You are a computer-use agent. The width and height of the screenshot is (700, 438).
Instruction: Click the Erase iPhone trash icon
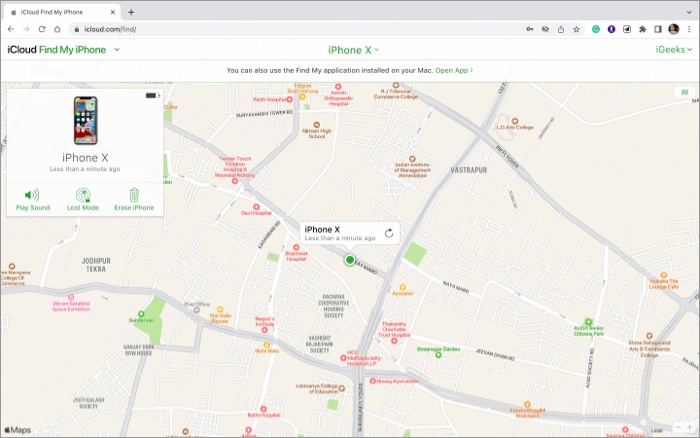pos(134,195)
